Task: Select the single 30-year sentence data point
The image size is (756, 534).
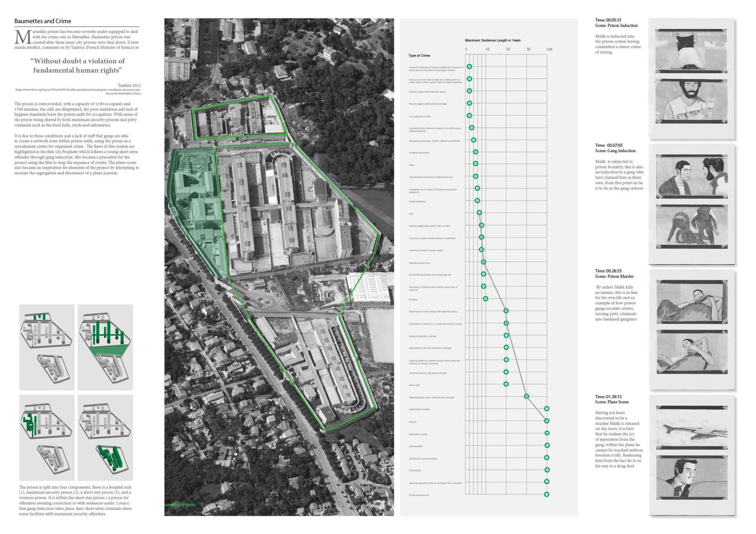Action: [526, 396]
